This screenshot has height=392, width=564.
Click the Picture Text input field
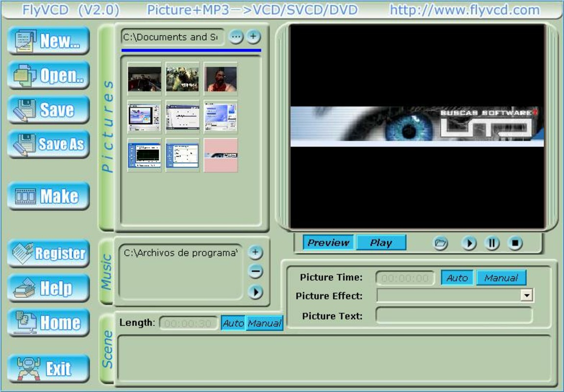(x=454, y=316)
